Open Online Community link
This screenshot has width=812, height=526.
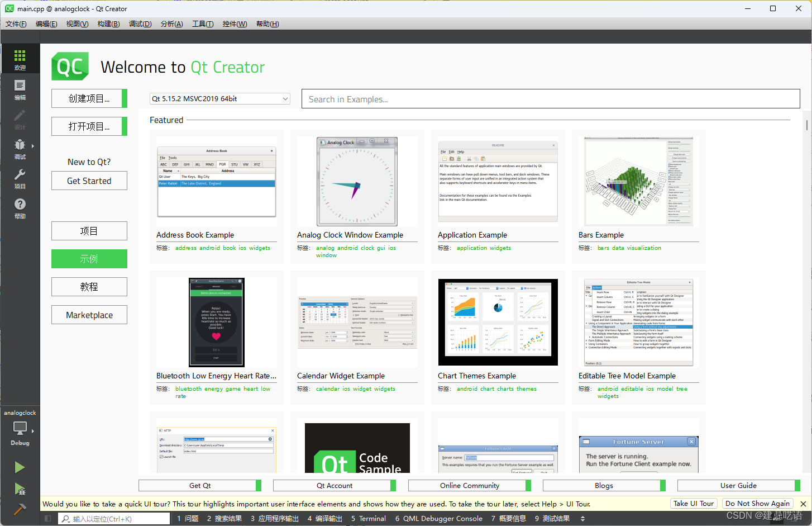pos(470,485)
